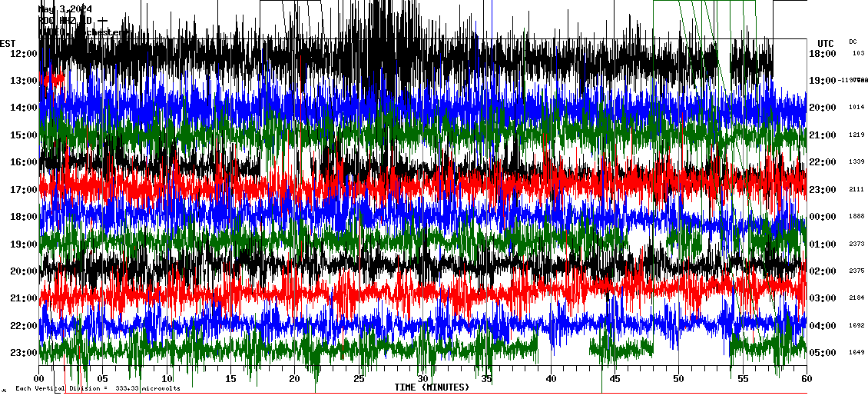
Task: Click the 12:00 EST row label
Action: [x=24, y=53]
